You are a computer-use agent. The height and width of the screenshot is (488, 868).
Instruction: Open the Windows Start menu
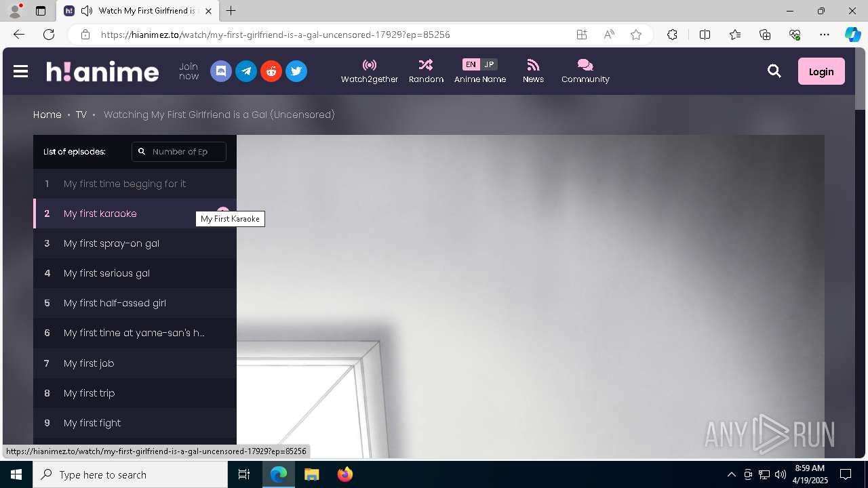[16, 474]
